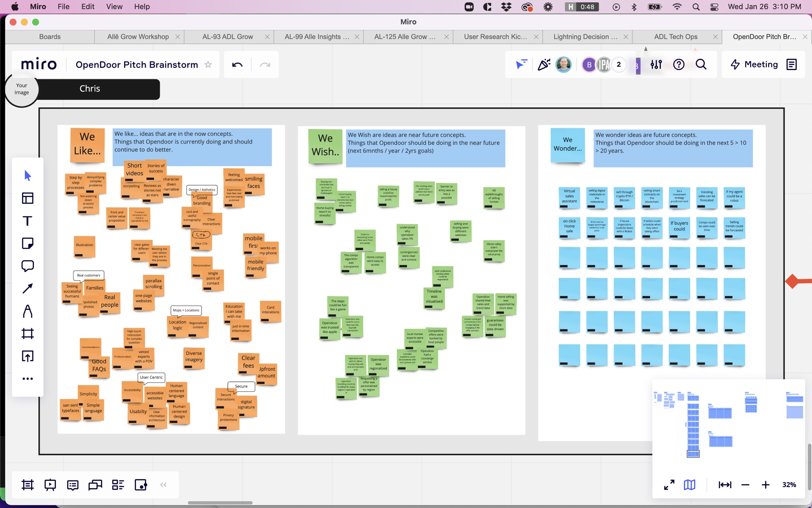Start presentation mode in bottom toolbar

[50, 485]
